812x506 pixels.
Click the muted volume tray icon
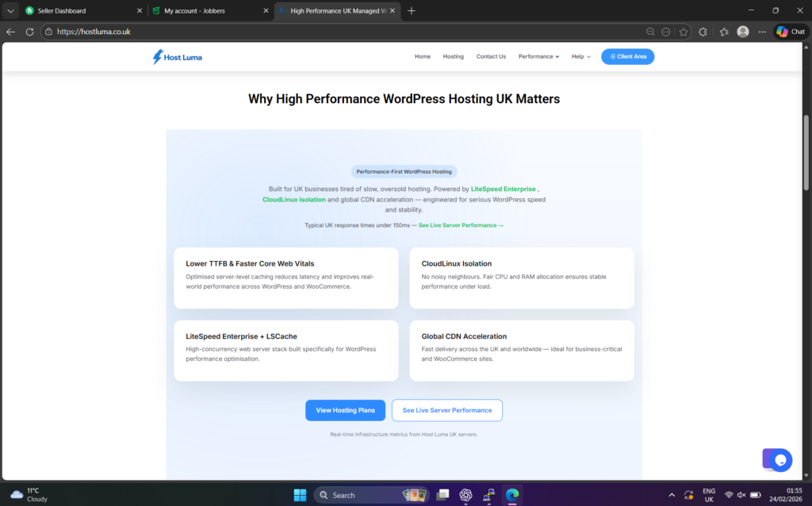click(x=741, y=495)
